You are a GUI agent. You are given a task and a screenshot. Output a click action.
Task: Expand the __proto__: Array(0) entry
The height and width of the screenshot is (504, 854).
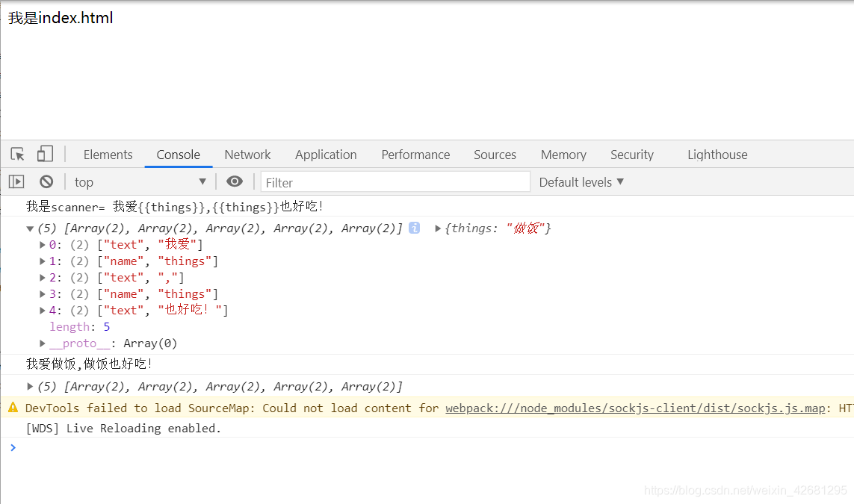[x=42, y=343]
